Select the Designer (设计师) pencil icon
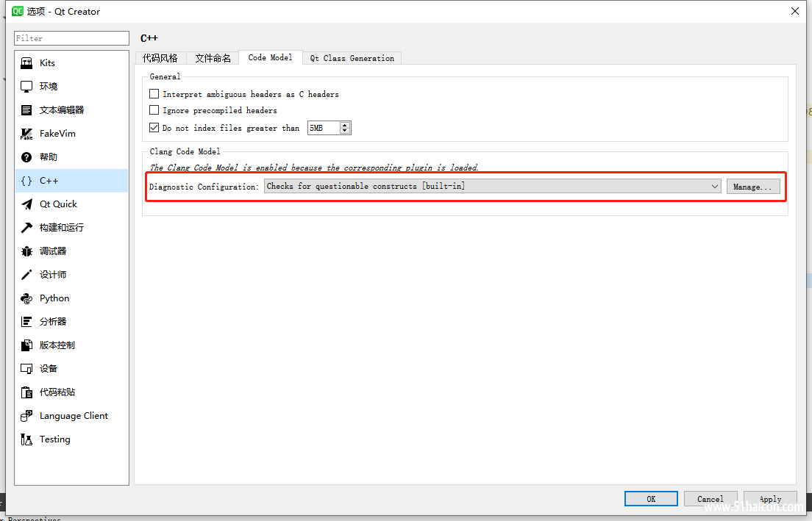The width and height of the screenshot is (812, 521). pyautogui.click(x=26, y=275)
